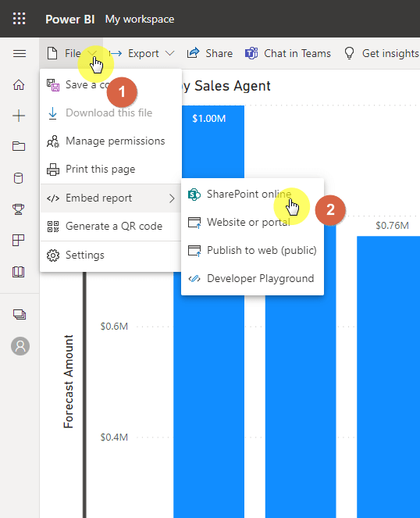The width and height of the screenshot is (420, 518).
Task: Select Save a copy menu entry
Action: [x=111, y=84]
